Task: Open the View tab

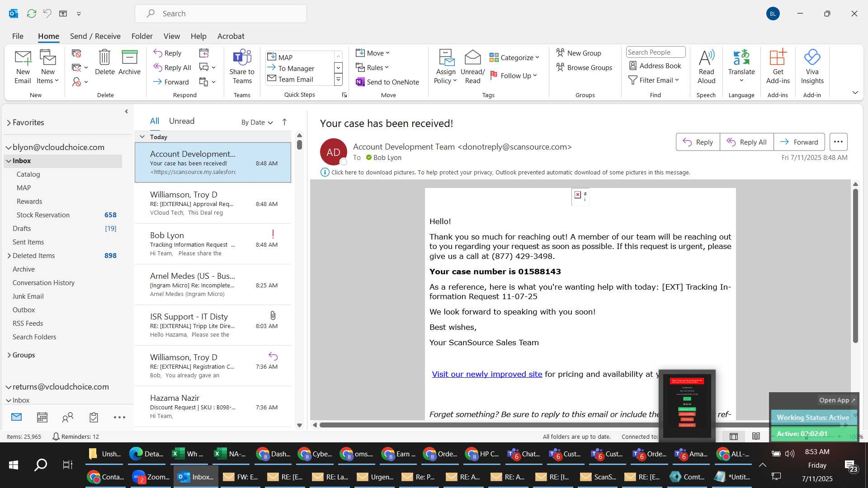Action: [x=171, y=36]
